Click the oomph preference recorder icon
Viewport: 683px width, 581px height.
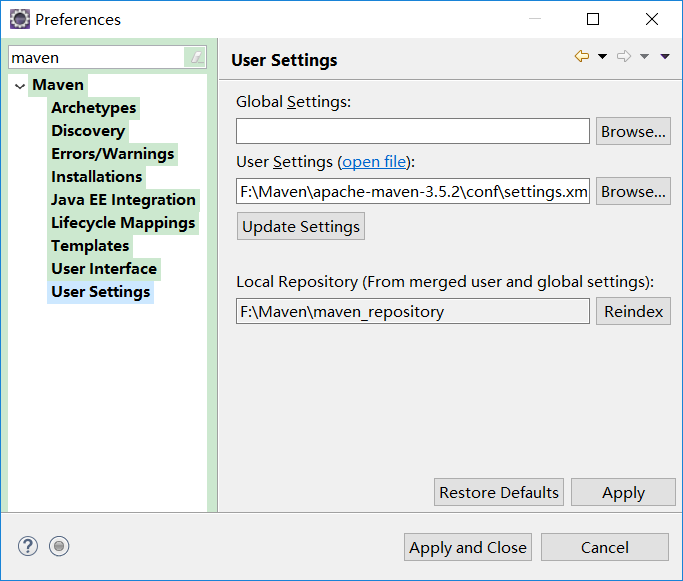tap(59, 546)
